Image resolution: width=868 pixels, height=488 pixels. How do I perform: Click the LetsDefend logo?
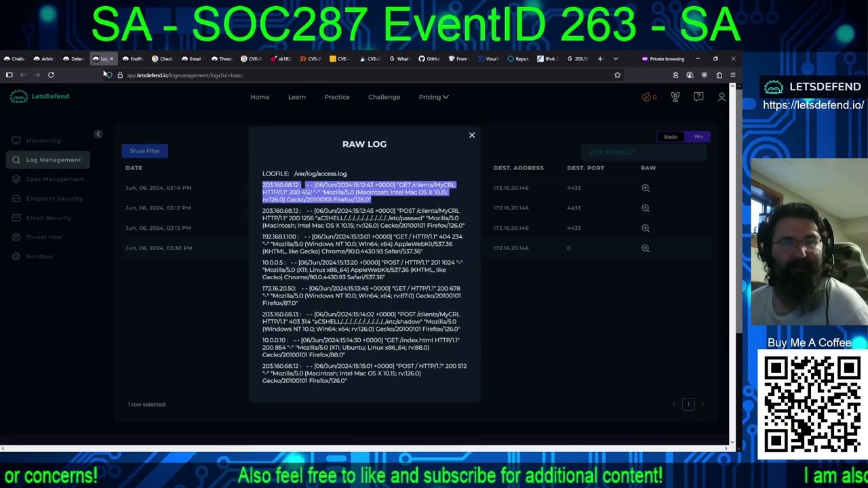(x=39, y=96)
